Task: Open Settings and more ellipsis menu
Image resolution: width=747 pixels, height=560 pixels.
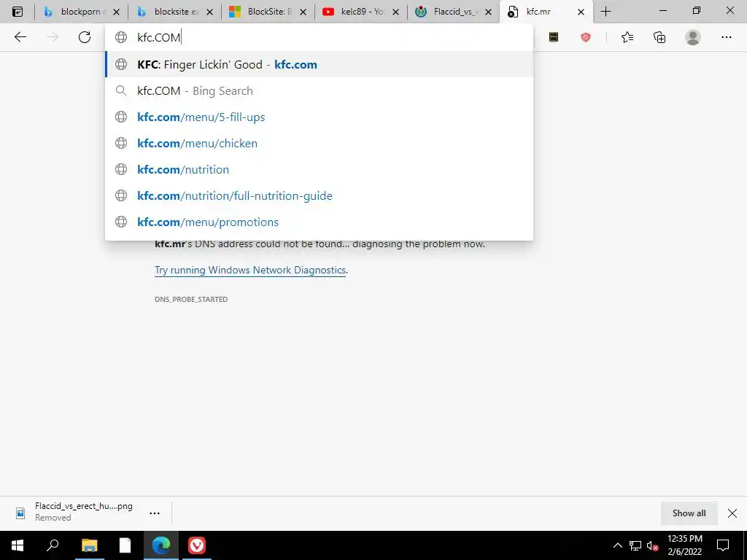Action: (726, 37)
